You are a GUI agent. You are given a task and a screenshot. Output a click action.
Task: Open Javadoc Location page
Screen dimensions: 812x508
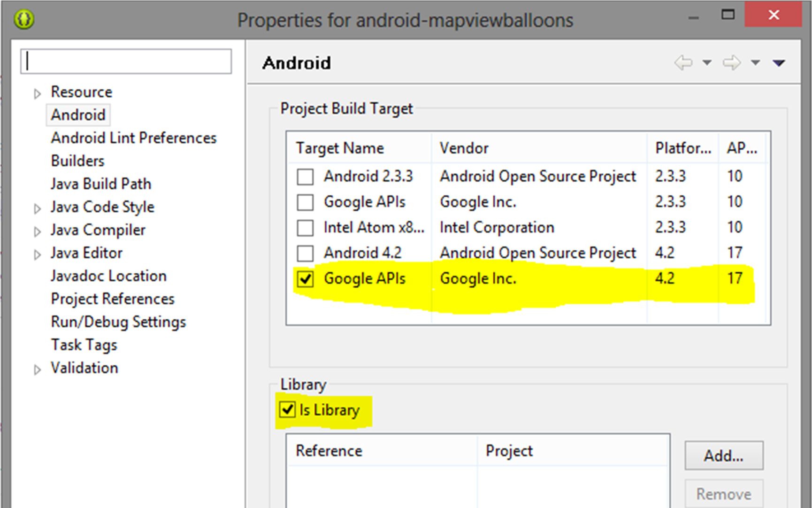point(108,276)
